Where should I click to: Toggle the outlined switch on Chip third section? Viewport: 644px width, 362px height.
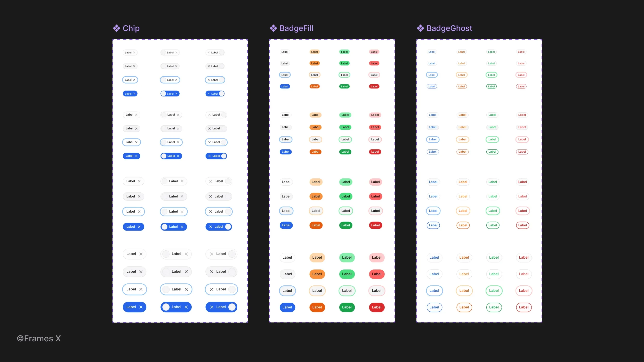click(x=228, y=211)
